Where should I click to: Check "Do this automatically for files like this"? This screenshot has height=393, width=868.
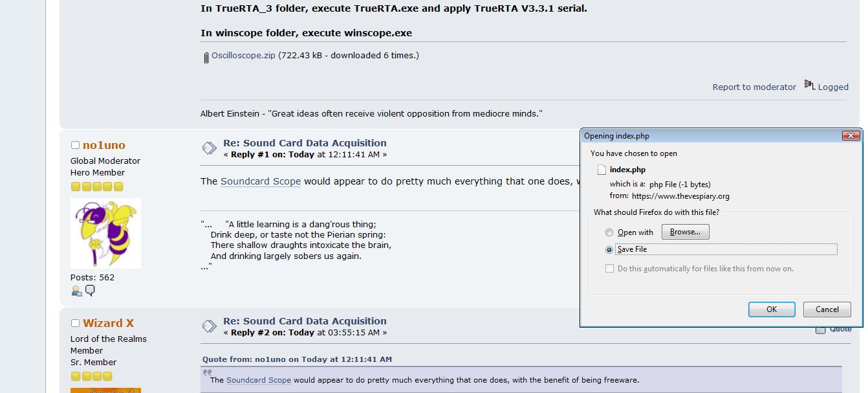click(x=609, y=269)
